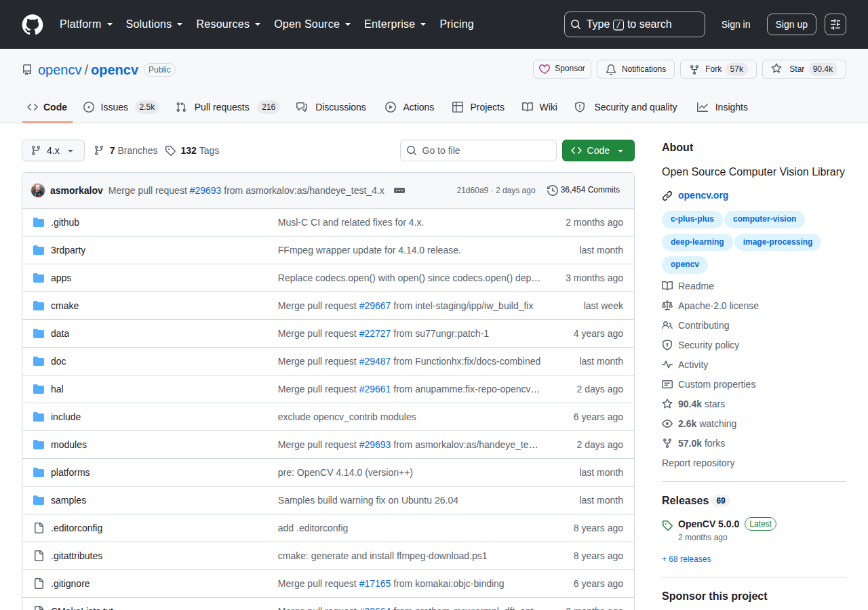
Task: Open the samples folder
Action: [68, 500]
